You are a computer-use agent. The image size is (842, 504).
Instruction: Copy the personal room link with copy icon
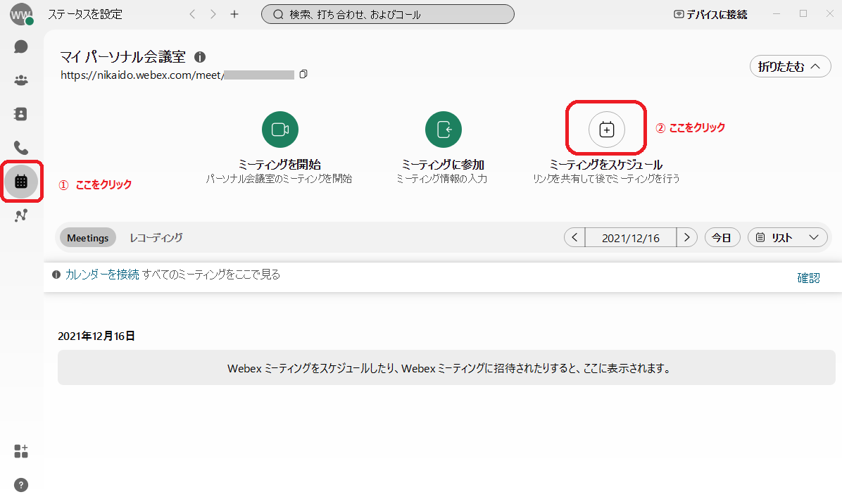point(303,74)
